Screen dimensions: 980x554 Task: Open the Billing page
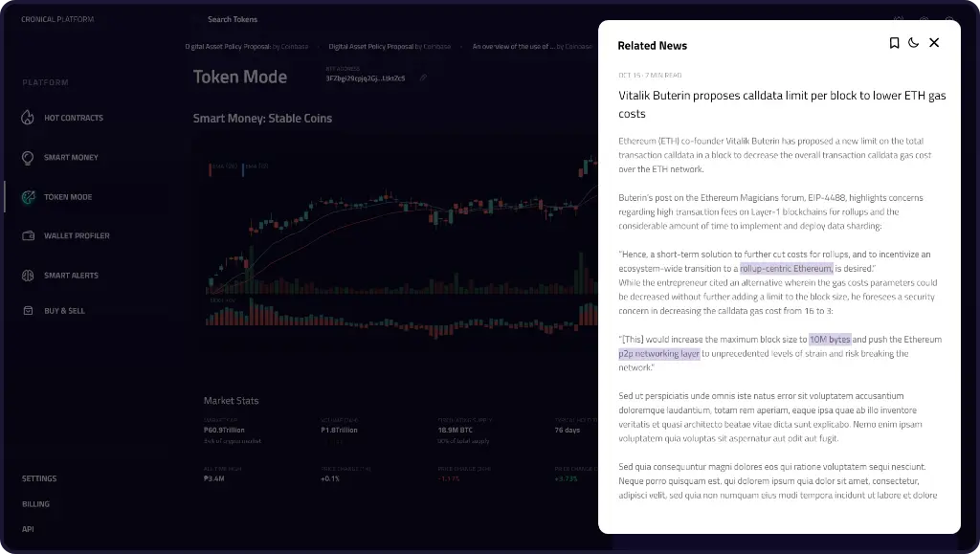35,504
